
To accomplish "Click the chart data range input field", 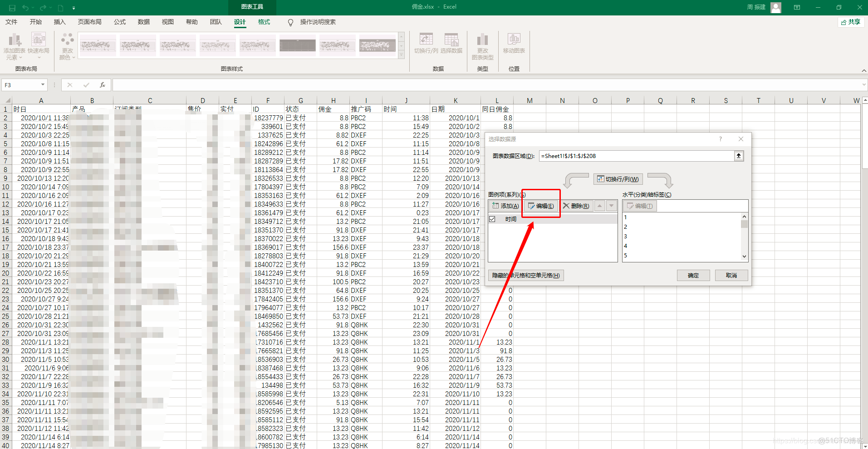I will click(x=637, y=156).
